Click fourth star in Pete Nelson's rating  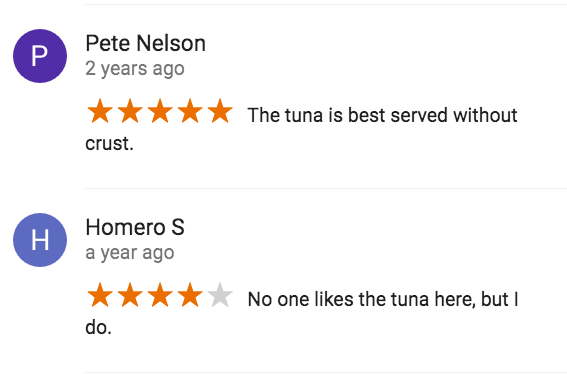190,111
